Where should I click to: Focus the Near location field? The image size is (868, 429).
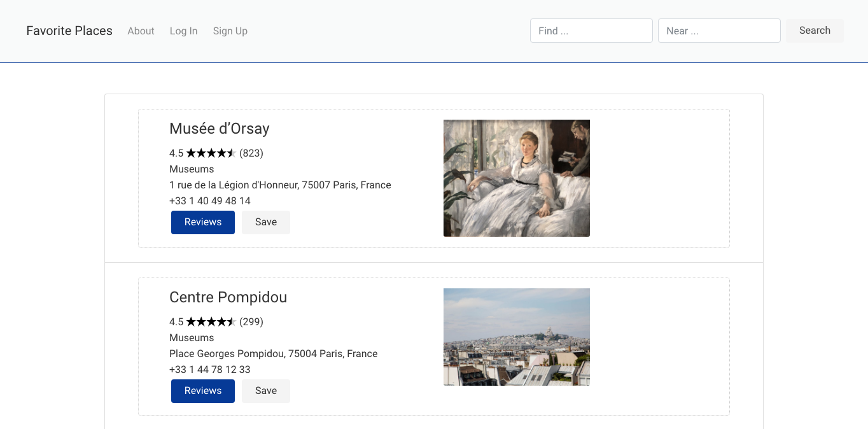point(719,31)
